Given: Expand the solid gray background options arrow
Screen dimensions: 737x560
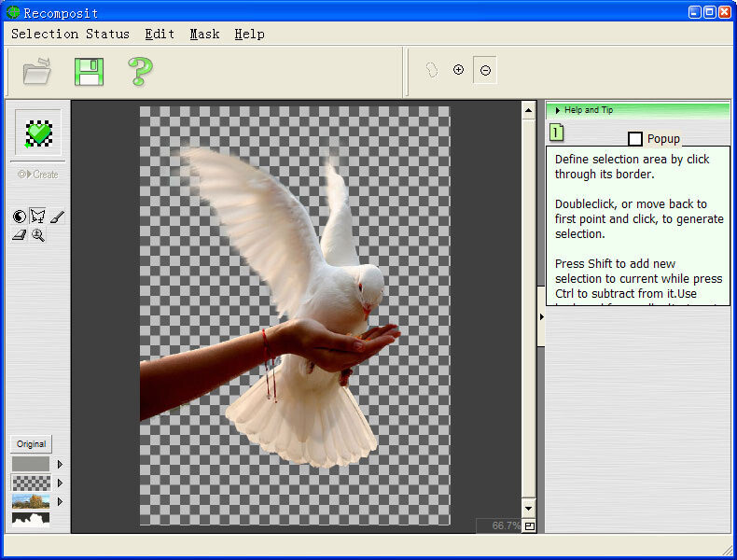Looking at the screenshot, I should pyautogui.click(x=60, y=464).
